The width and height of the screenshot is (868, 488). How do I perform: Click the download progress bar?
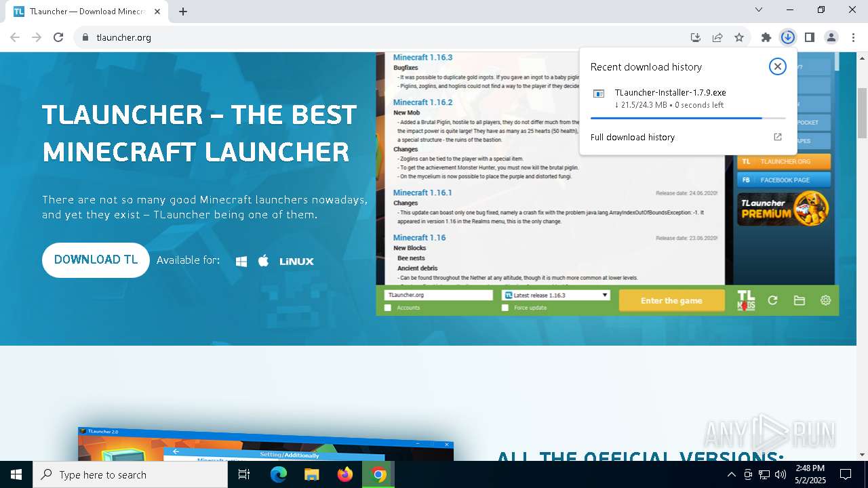pos(688,118)
